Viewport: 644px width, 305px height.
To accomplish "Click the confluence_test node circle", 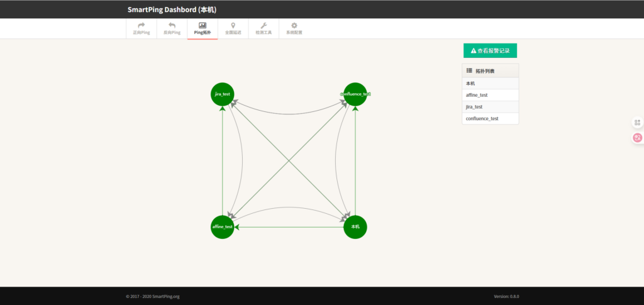I will point(355,94).
